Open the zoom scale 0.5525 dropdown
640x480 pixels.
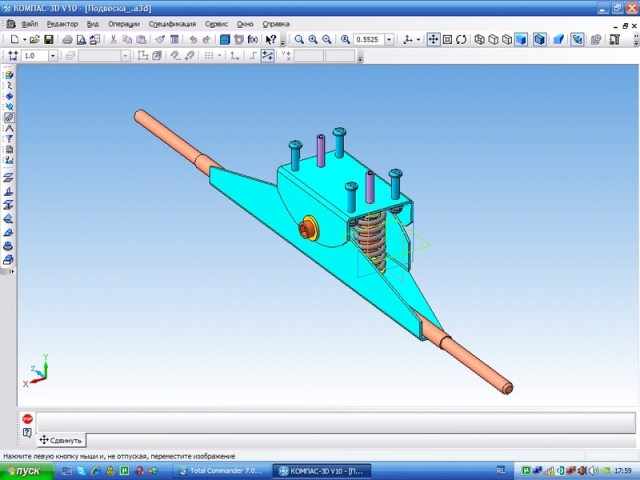[390, 40]
